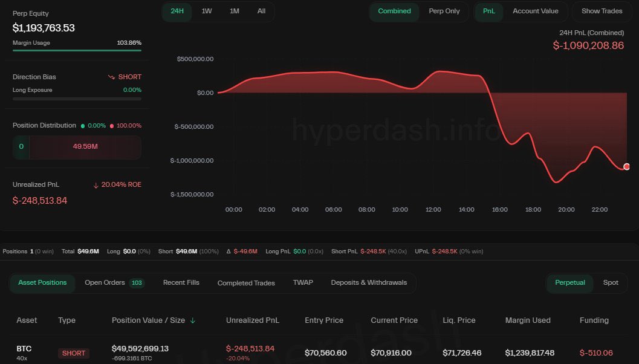Sort table by Unrealized PnL column

click(253, 320)
